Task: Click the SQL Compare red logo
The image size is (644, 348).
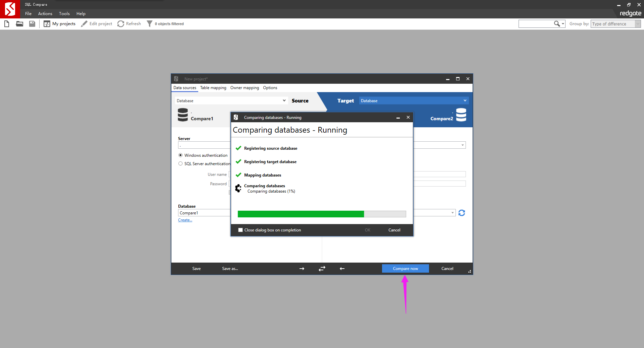Action: coord(10,9)
